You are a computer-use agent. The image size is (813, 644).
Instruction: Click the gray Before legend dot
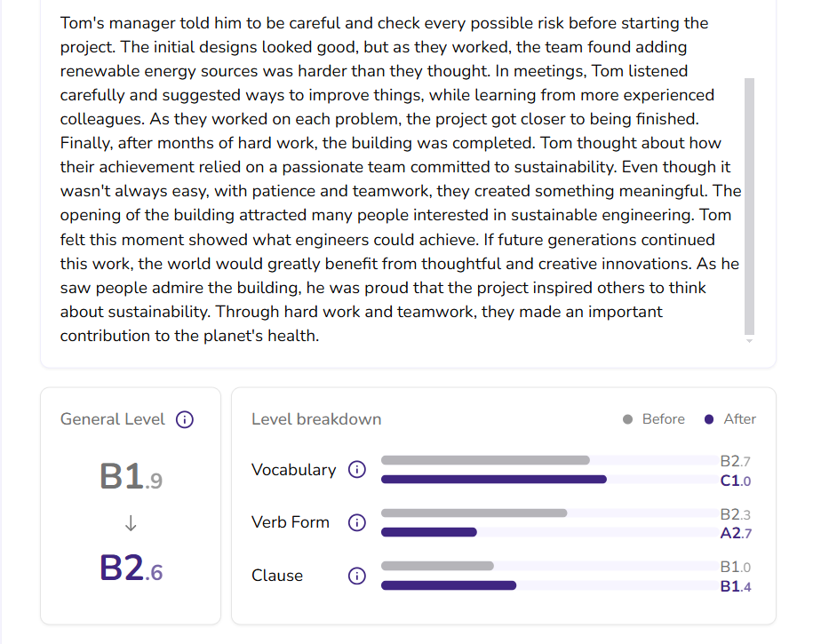click(x=628, y=419)
